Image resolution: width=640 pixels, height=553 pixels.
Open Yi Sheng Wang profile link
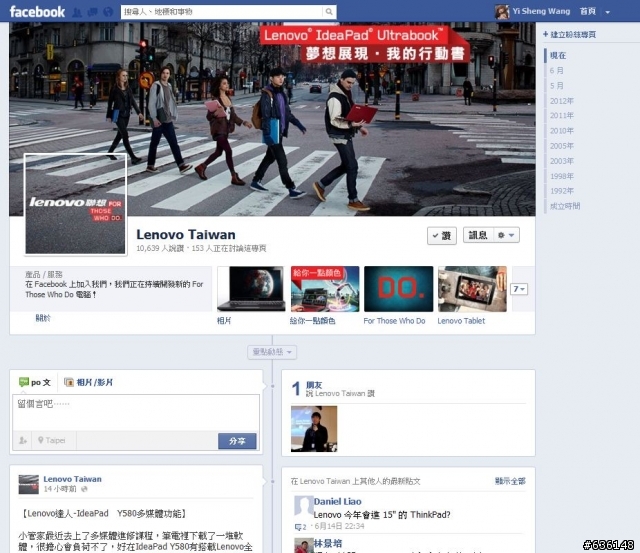click(x=541, y=11)
